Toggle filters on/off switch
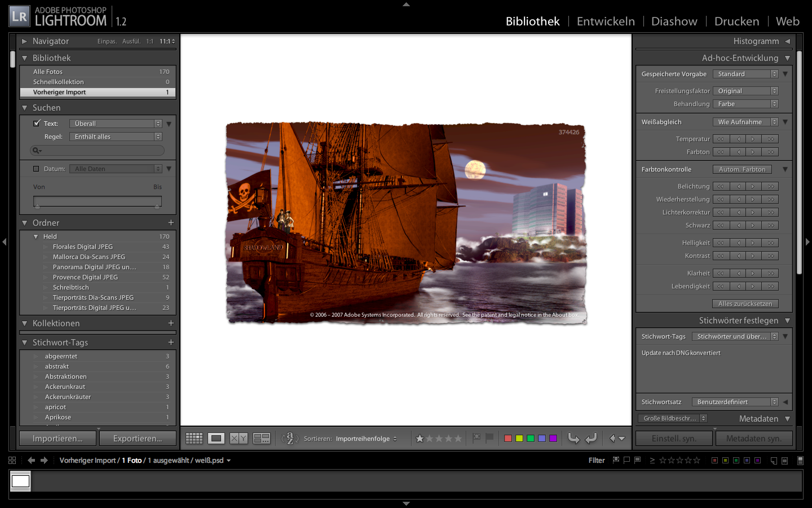The height and width of the screenshot is (508, 812). click(800, 461)
